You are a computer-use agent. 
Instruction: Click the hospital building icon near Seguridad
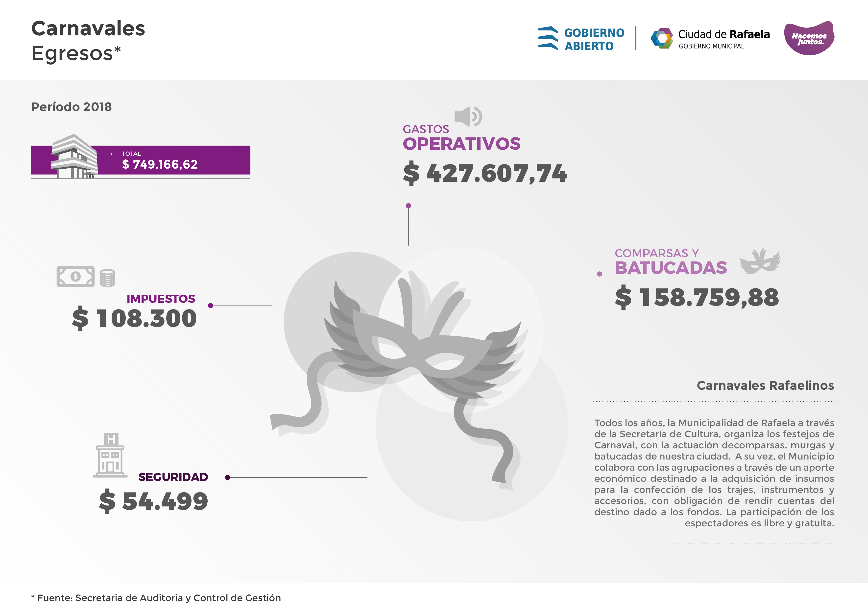110,455
